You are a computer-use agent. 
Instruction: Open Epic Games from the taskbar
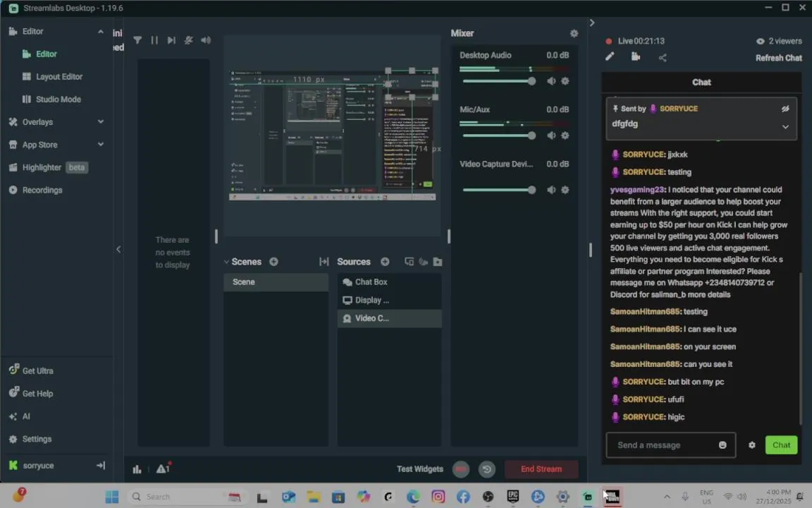click(x=512, y=497)
